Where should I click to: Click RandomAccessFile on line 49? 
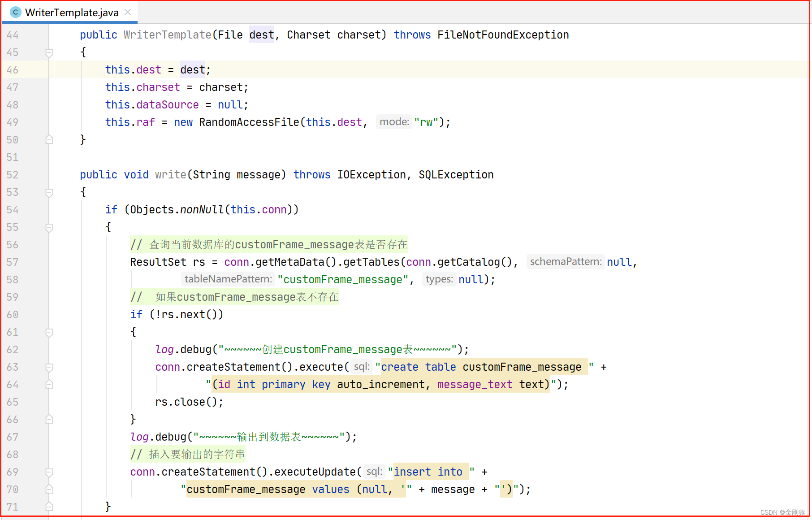249,122
